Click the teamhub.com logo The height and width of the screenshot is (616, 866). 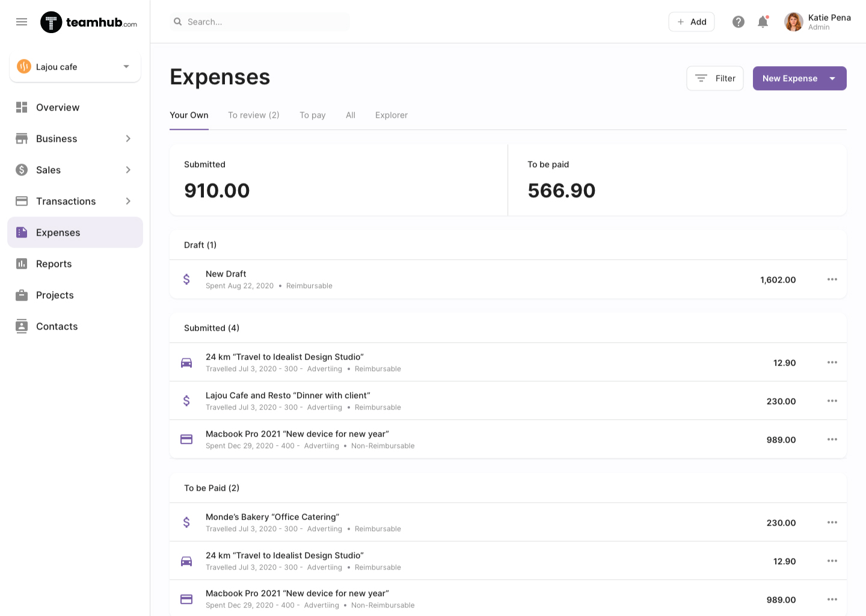[x=88, y=22]
